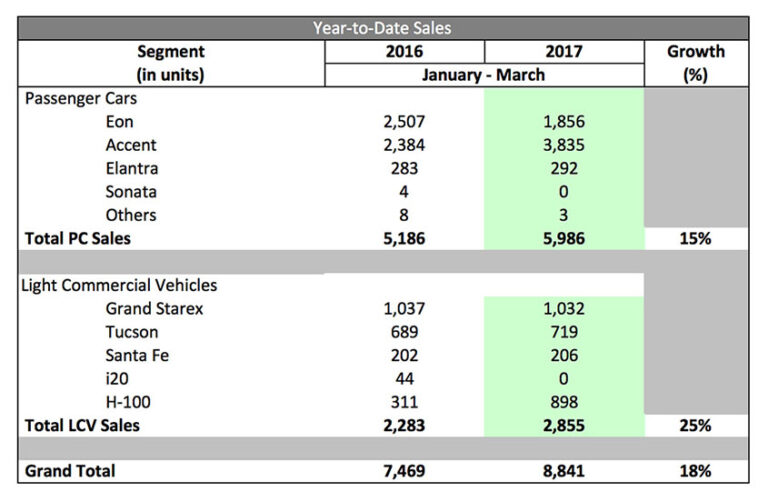Select Eon 2016 value "2,507"
Viewport: 768px width, 502px height.
tap(404, 121)
